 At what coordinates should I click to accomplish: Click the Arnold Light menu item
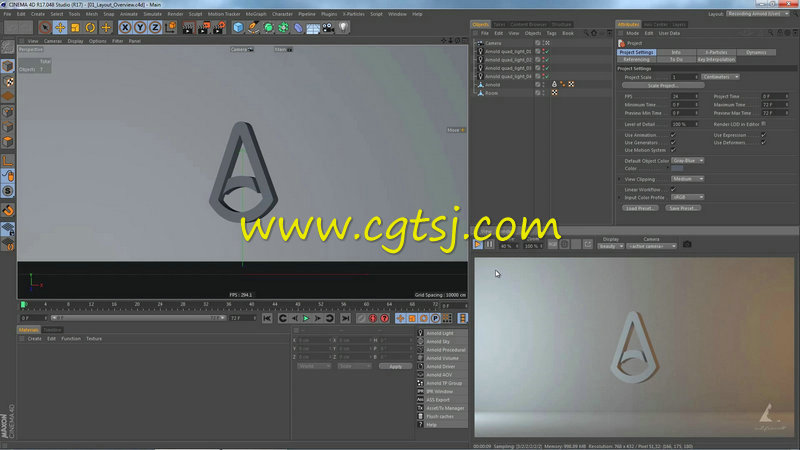tap(440, 333)
